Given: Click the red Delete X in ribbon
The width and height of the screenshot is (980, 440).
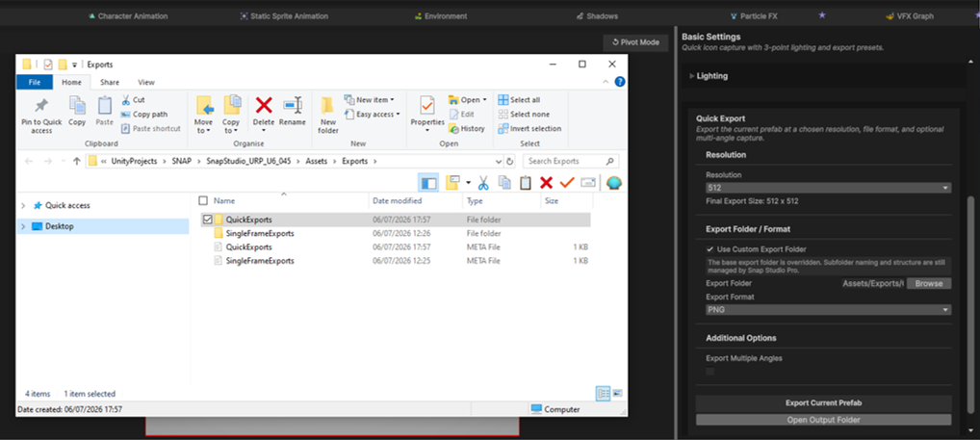Looking at the screenshot, I should point(264,105).
